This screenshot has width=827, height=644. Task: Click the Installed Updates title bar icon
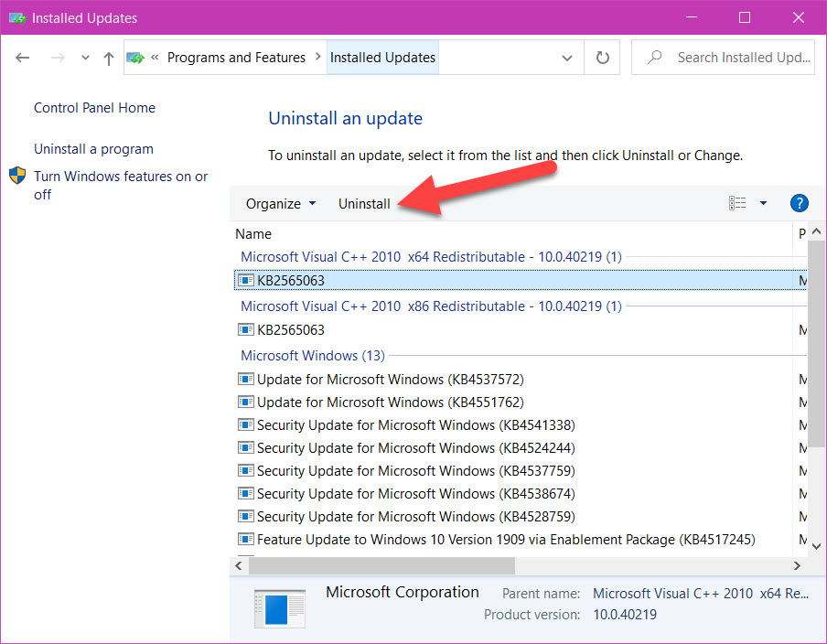pyautogui.click(x=17, y=18)
